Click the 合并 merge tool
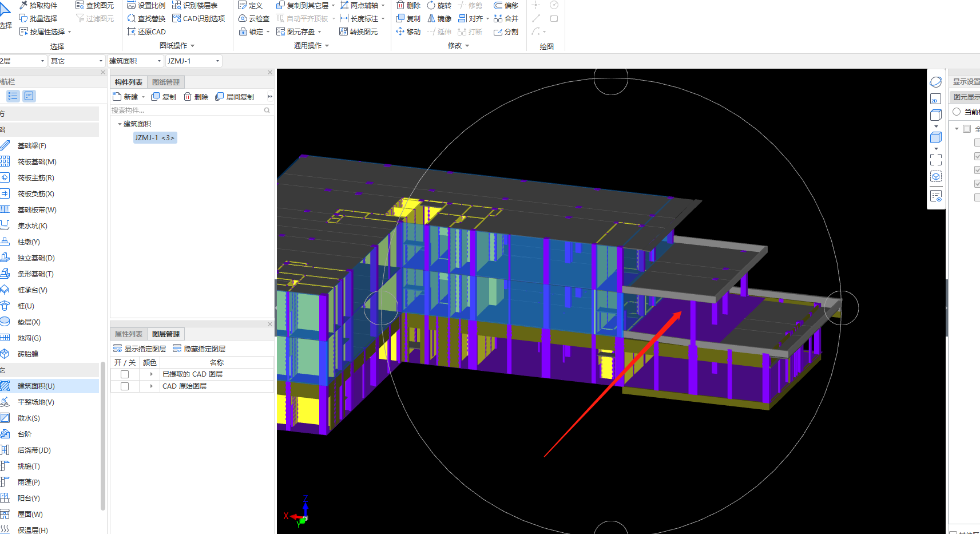980x534 pixels. 506,18
